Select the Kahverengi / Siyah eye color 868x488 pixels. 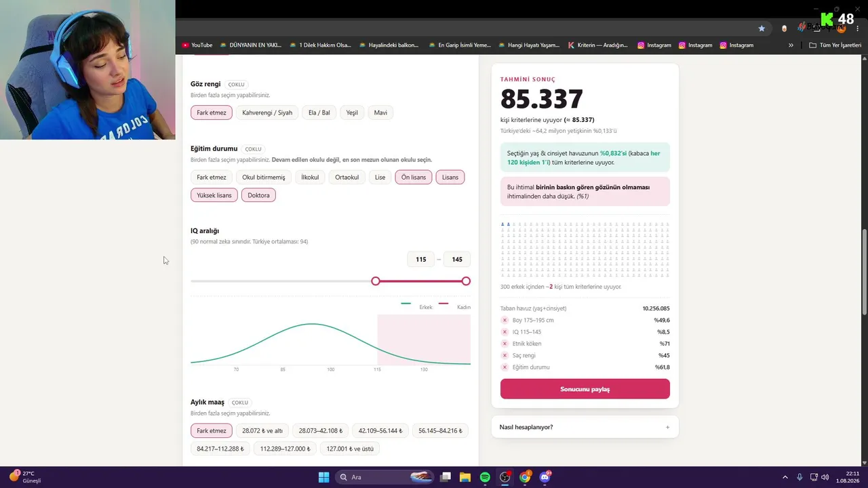click(x=267, y=113)
